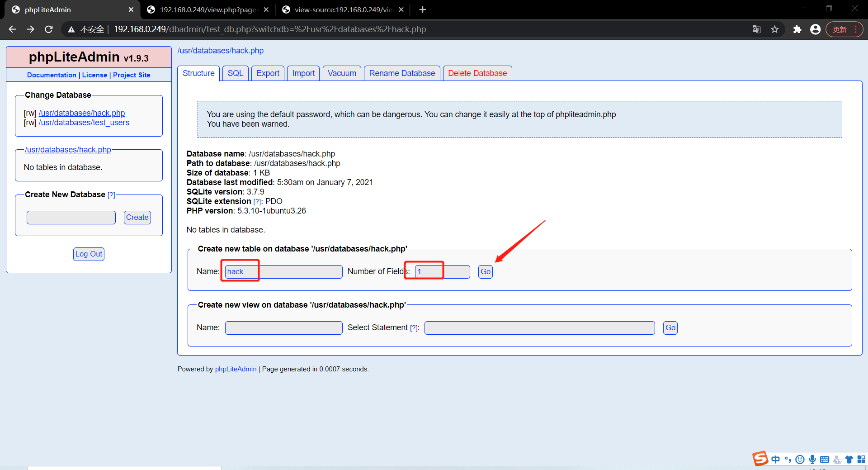The height and width of the screenshot is (470, 868).
Task: Focus the new database name field
Action: 71,218
